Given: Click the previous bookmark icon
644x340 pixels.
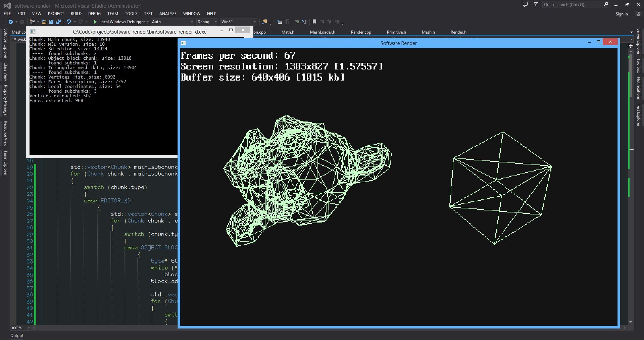Looking at the screenshot, I should 322,22.
